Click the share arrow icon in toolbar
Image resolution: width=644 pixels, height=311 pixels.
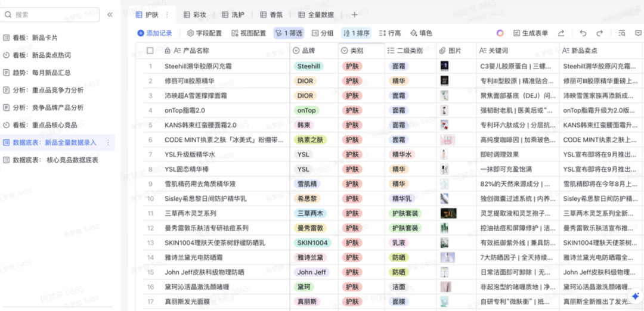(561, 33)
